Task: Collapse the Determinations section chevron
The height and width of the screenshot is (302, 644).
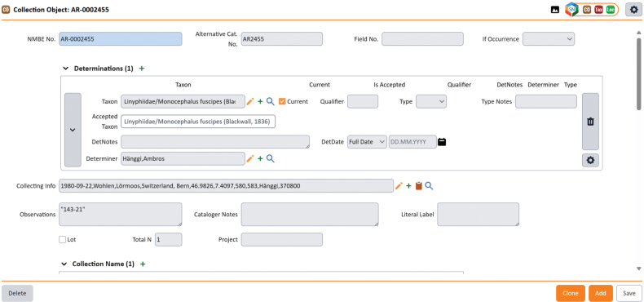Action: 65,69
